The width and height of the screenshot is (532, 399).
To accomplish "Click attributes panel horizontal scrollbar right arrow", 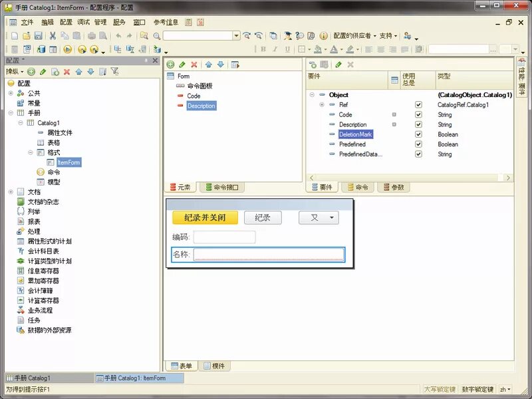I will [508, 178].
